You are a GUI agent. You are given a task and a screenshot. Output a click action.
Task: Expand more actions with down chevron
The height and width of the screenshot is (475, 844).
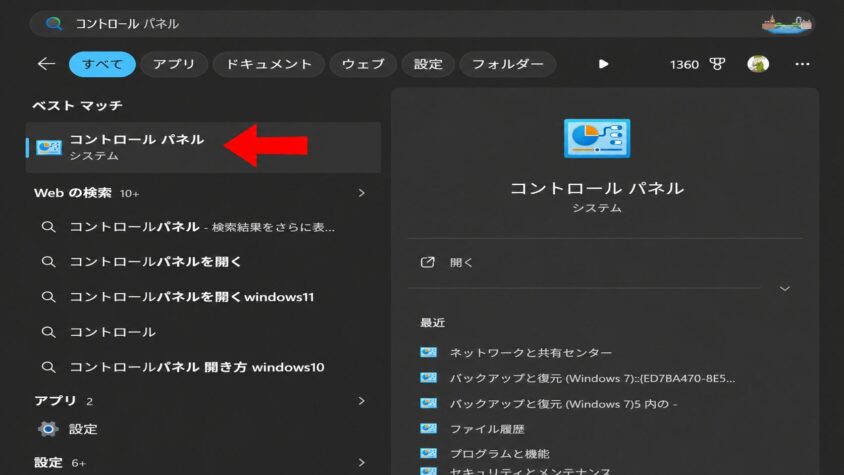click(x=785, y=289)
